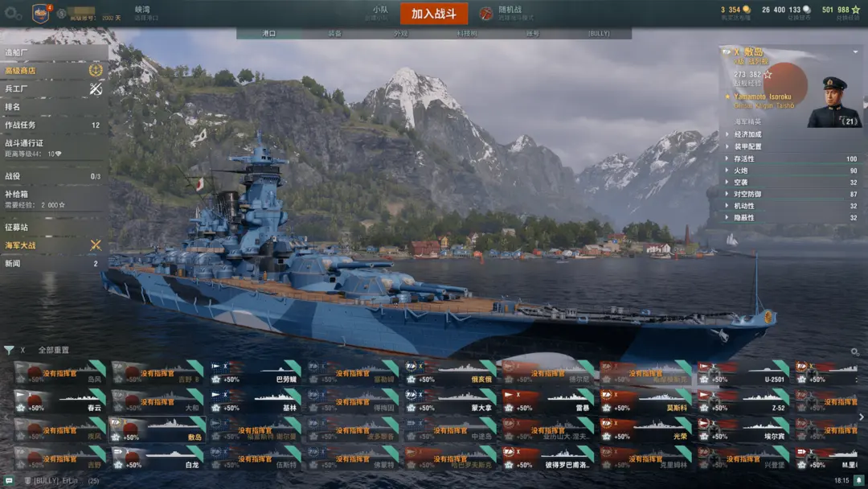The image size is (868, 489).
Task: Click the 兵工厂 tools icon
Action: click(x=96, y=88)
